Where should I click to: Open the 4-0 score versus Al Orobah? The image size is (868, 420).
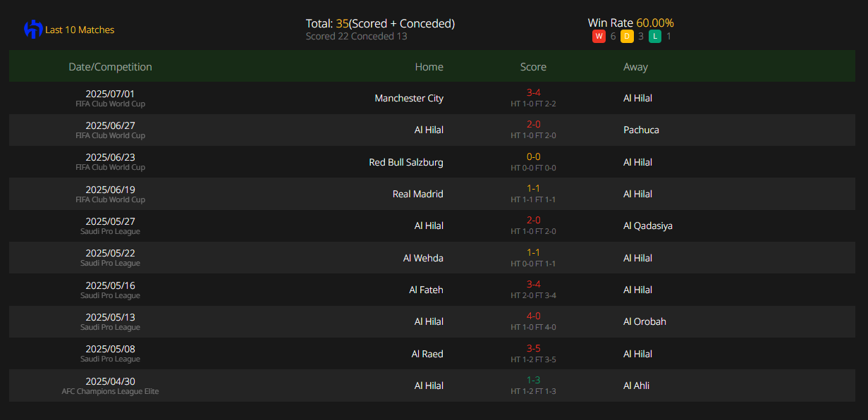point(533,316)
